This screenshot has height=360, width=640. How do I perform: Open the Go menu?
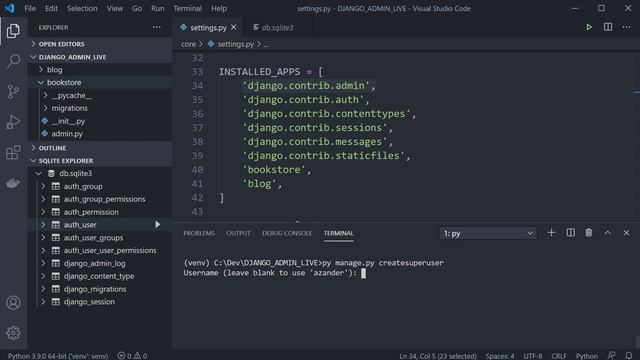pyautogui.click(x=137, y=8)
